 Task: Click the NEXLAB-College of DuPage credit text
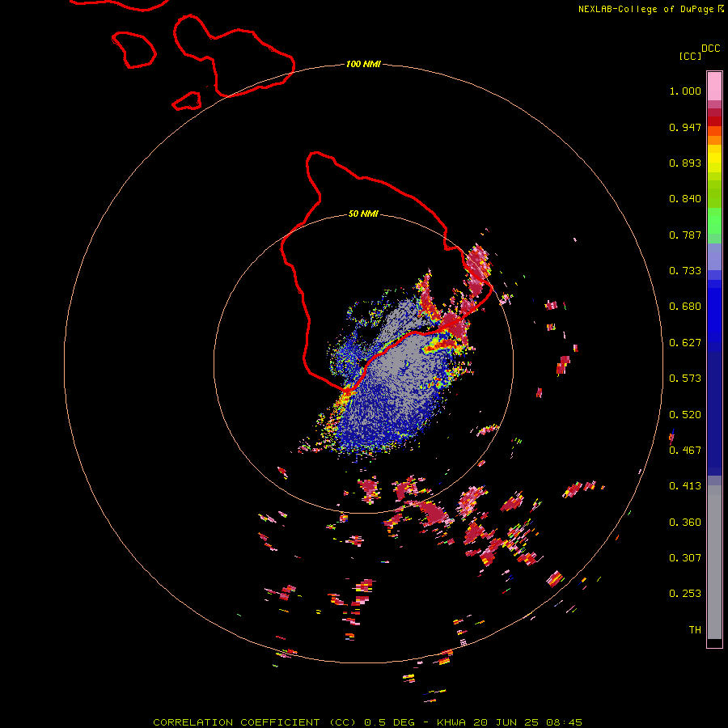(x=645, y=9)
